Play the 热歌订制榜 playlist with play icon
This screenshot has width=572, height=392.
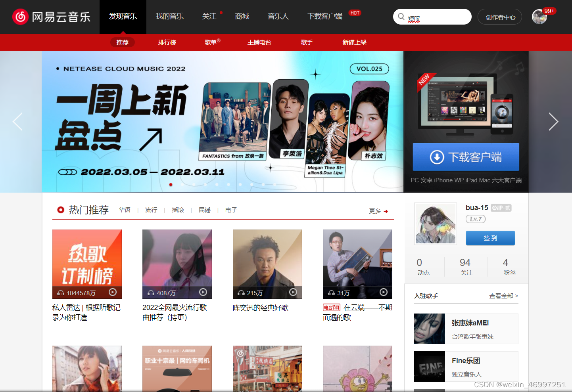click(x=113, y=292)
